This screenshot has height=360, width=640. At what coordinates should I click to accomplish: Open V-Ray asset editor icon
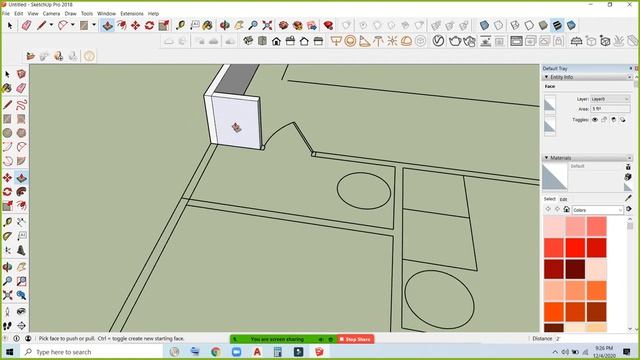pos(438,41)
